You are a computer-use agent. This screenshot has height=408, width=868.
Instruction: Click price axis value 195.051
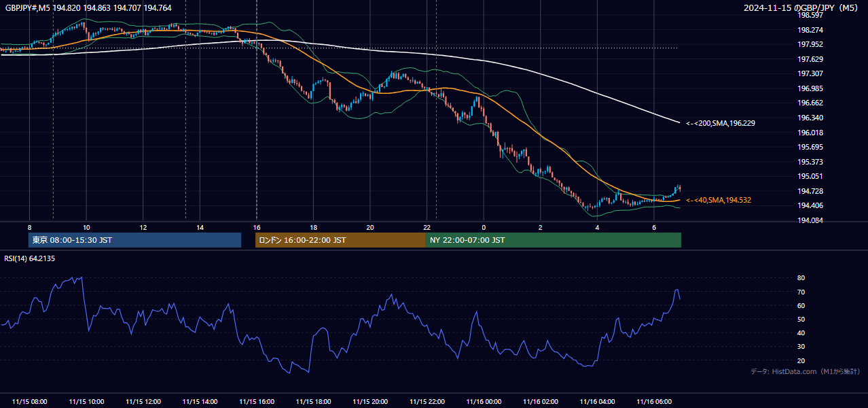pyautogui.click(x=810, y=177)
